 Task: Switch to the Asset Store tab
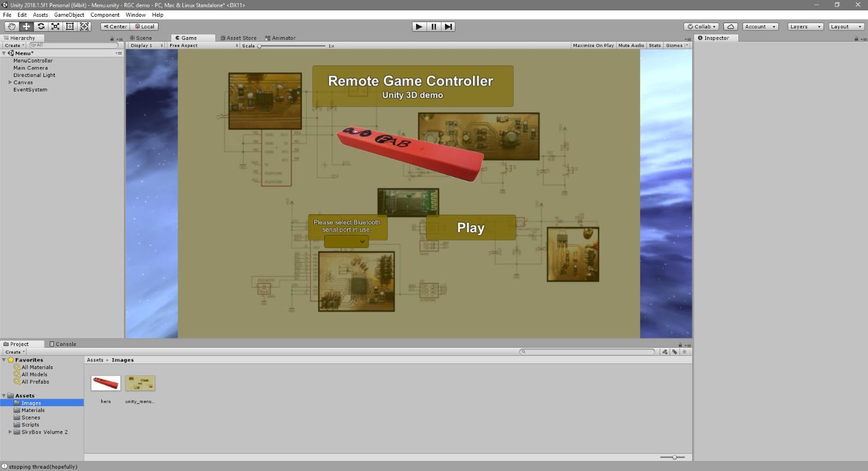pos(238,38)
